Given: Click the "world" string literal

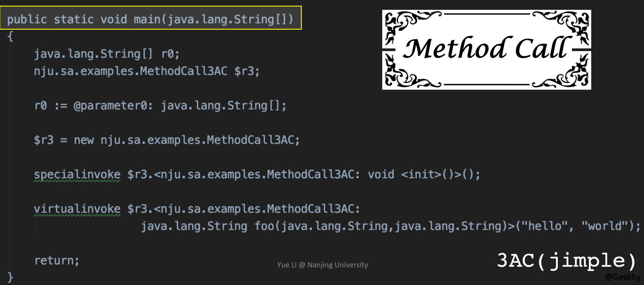Looking at the screenshot, I should (604, 226).
